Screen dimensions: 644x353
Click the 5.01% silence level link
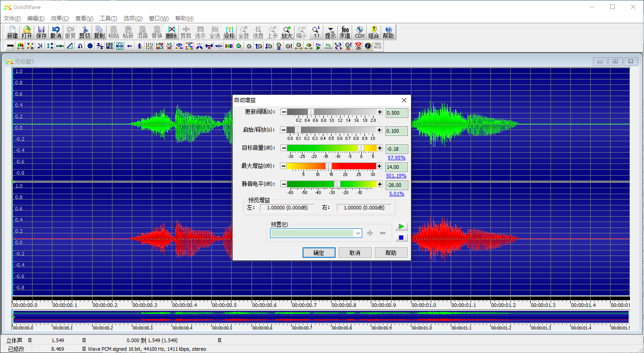pyautogui.click(x=397, y=194)
